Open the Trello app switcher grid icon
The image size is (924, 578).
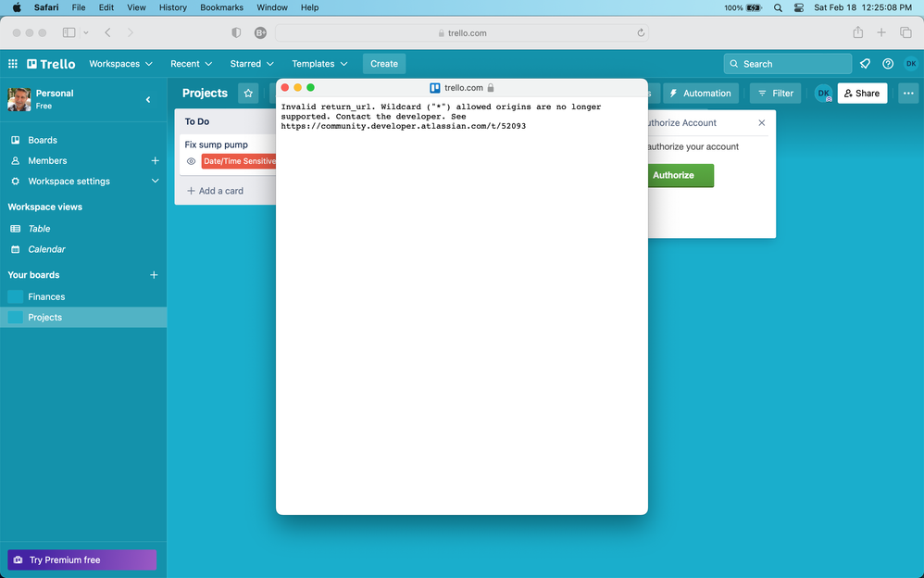coord(12,64)
